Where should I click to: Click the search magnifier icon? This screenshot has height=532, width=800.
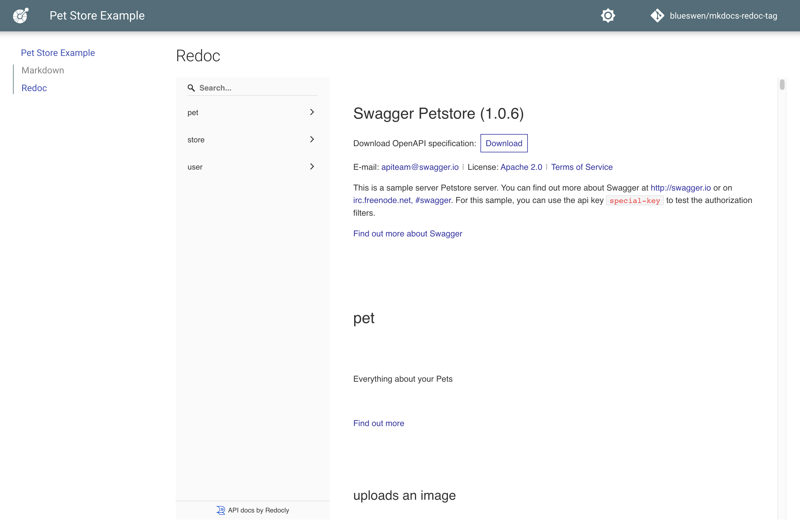tap(191, 88)
